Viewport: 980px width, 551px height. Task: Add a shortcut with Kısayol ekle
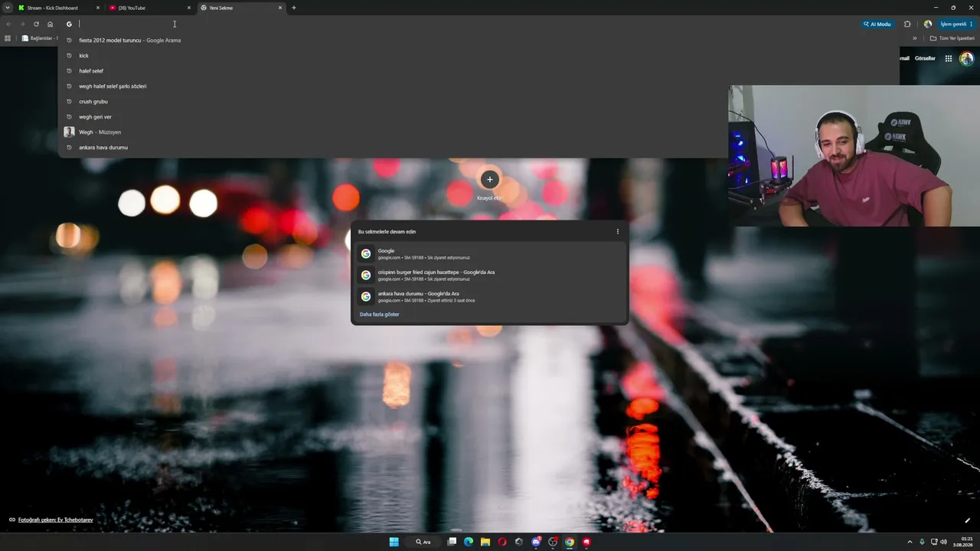coord(490,184)
